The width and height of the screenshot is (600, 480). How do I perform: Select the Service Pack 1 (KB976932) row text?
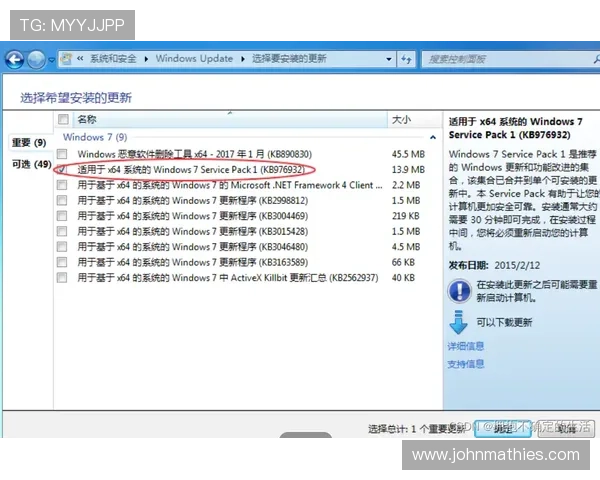[x=191, y=170]
